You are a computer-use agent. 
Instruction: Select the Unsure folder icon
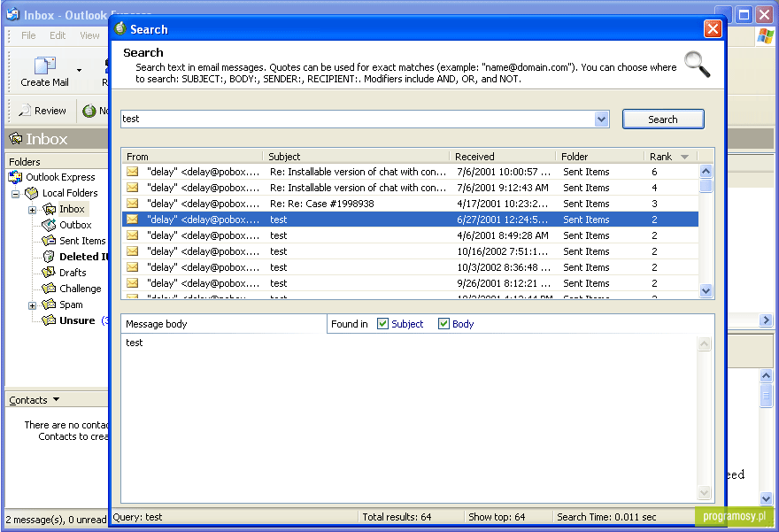[x=49, y=320]
